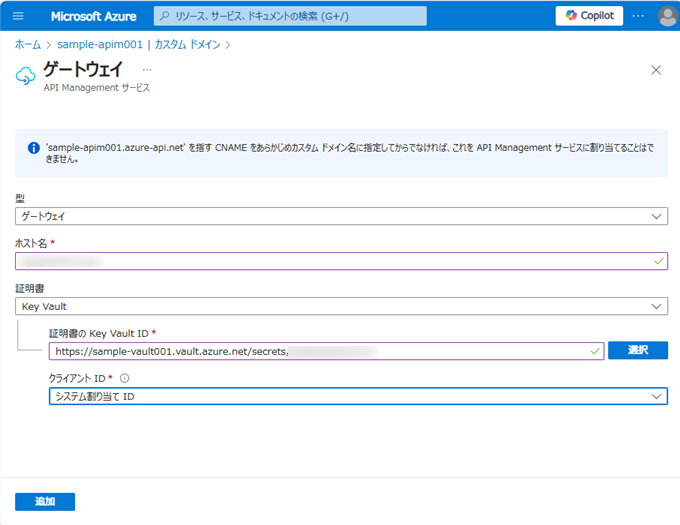Image resolution: width=680 pixels, height=525 pixels.
Task: Click the Copilot button
Action: point(589,16)
